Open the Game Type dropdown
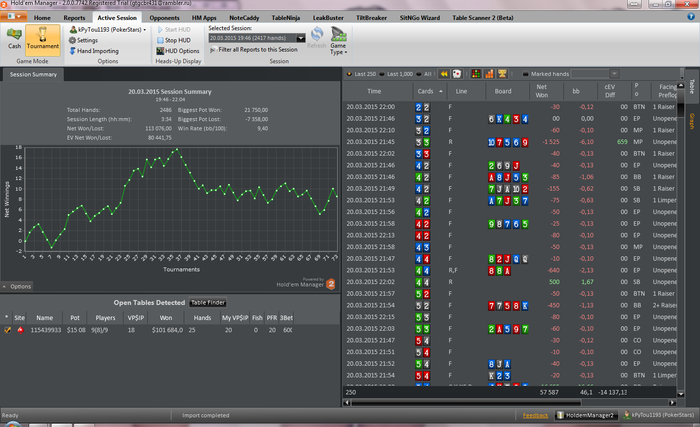 [339, 42]
